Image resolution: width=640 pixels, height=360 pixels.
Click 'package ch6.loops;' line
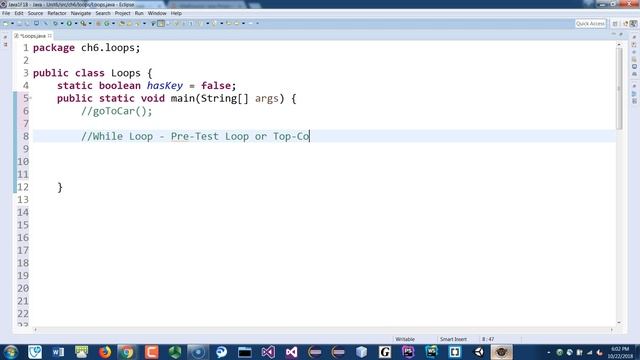86,48
